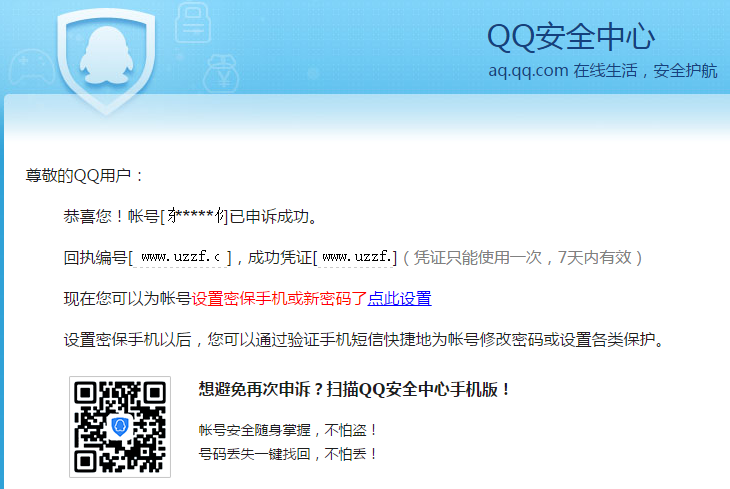The image size is (730, 489).
Task: Click the 尊敬的QQ用户 greeting text
Action: tap(84, 176)
